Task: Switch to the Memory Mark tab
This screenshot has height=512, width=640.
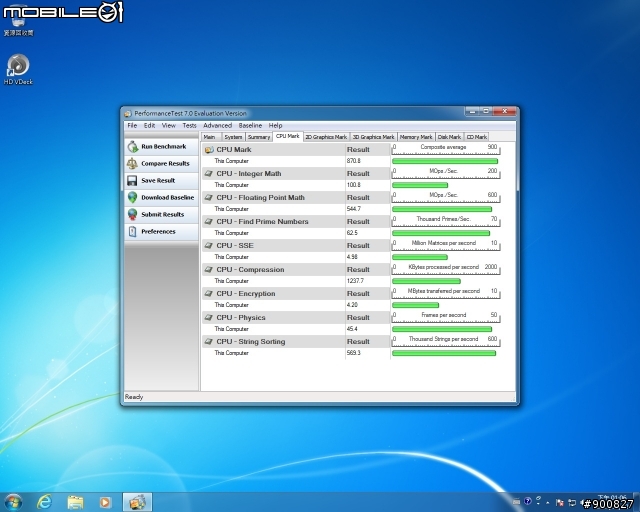Action: tap(416, 137)
